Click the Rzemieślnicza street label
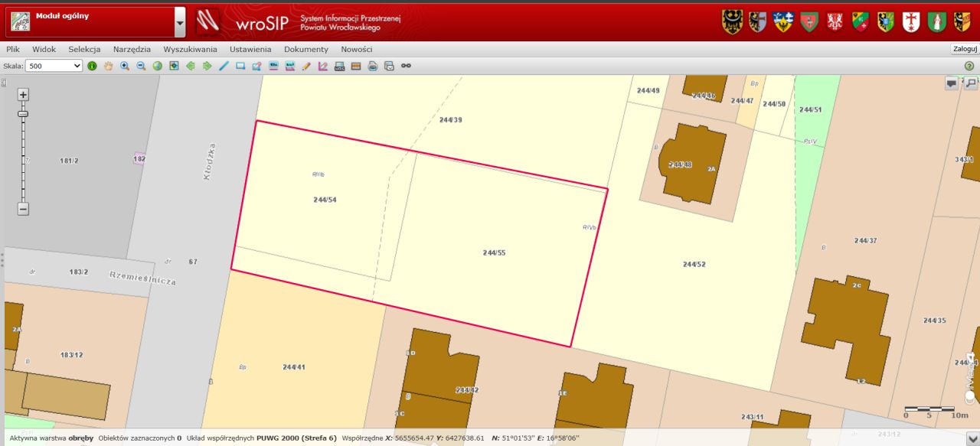The image size is (980, 446). coord(142,278)
